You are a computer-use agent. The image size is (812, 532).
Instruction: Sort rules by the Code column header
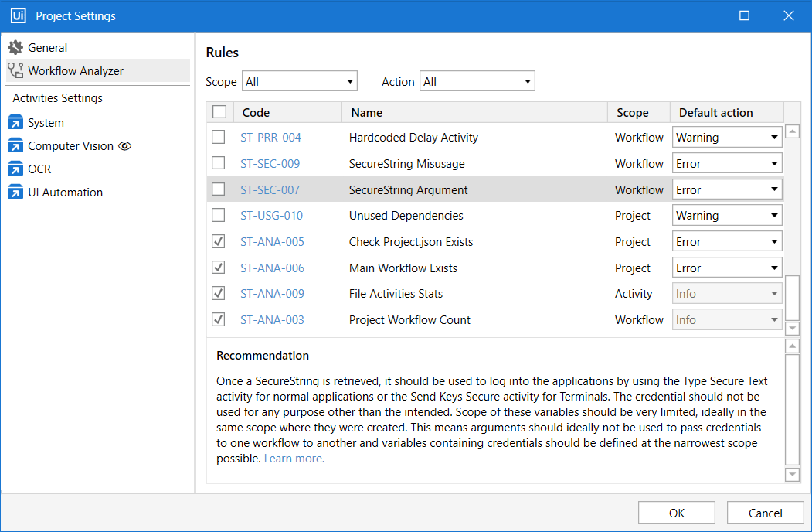[x=288, y=113]
